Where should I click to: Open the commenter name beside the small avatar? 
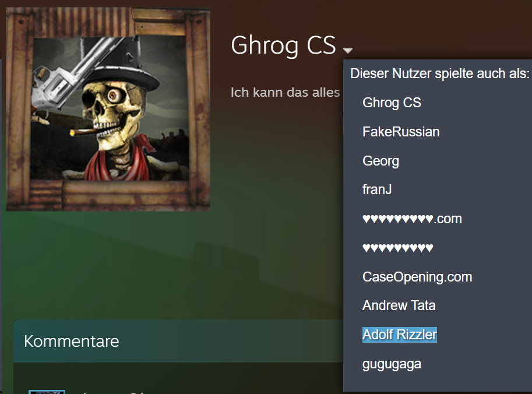coord(112,393)
